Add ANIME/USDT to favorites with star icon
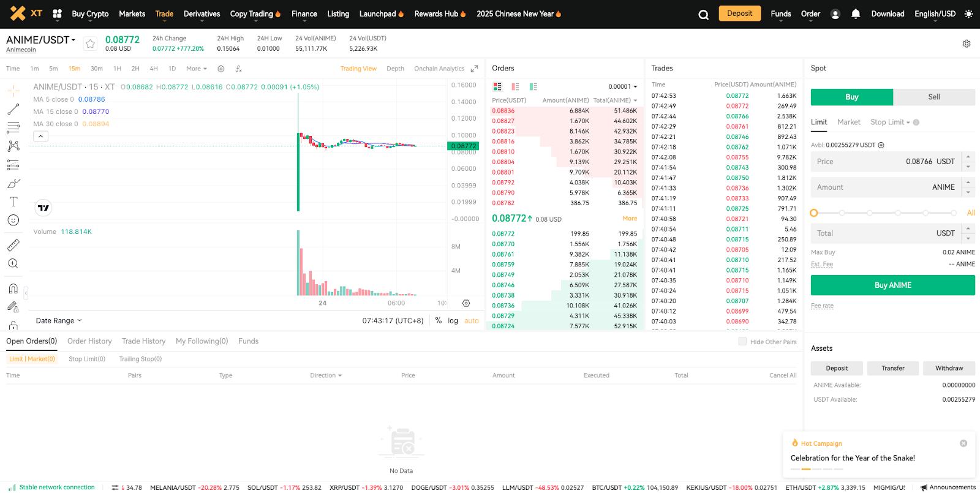 (90, 43)
